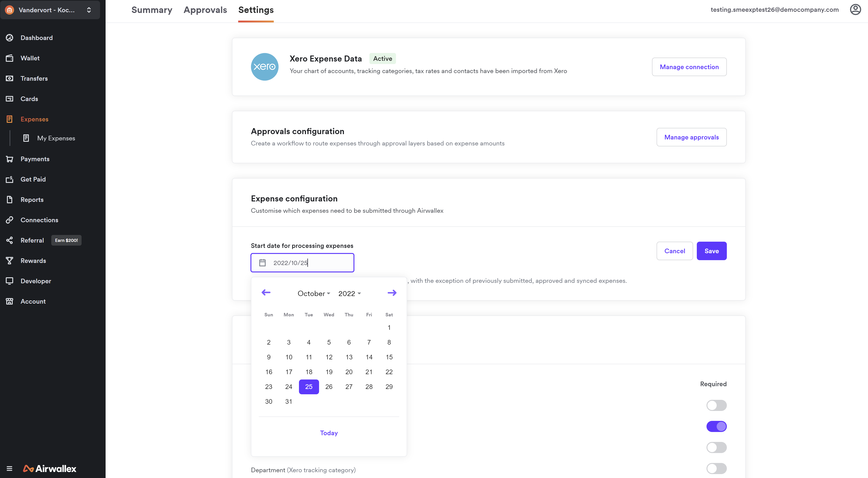Click the My Expenses document icon

pyautogui.click(x=26, y=138)
